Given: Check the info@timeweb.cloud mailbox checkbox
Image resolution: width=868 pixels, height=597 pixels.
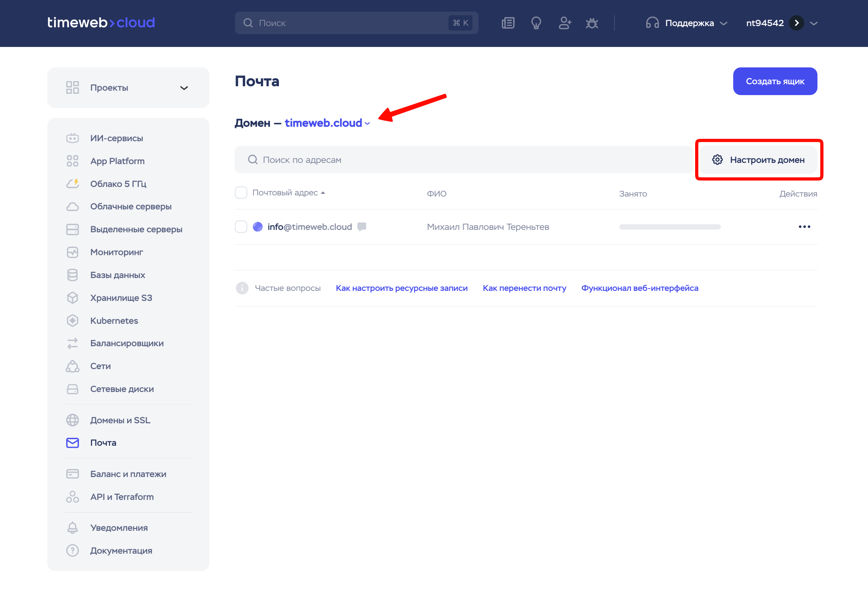Looking at the screenshot, I should [241, 227].
